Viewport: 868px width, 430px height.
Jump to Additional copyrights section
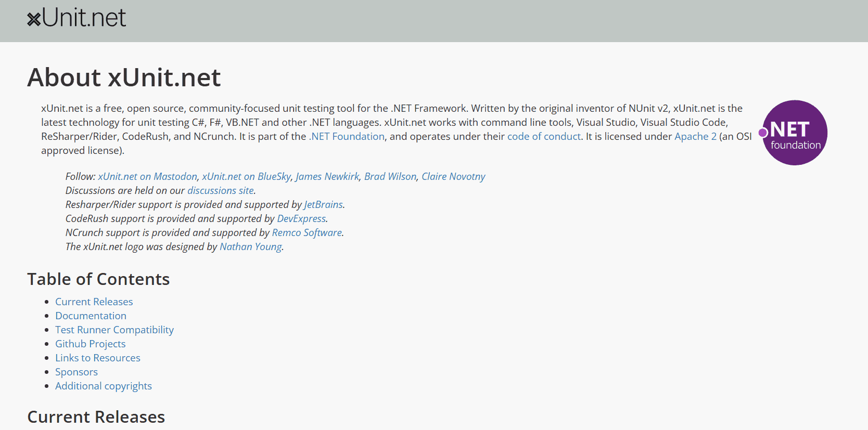104,386
